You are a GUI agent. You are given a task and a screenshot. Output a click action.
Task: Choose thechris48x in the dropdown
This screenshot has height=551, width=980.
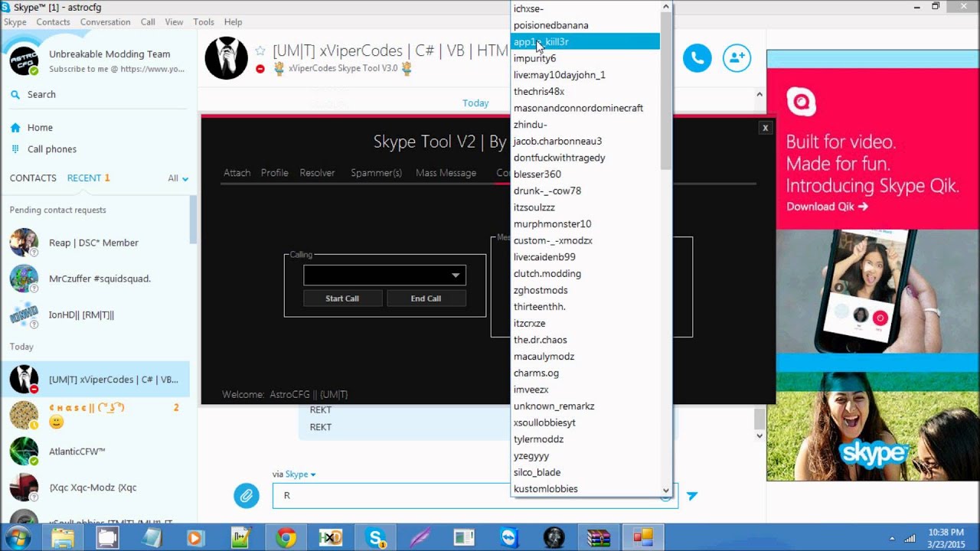[x=586, y=92]
